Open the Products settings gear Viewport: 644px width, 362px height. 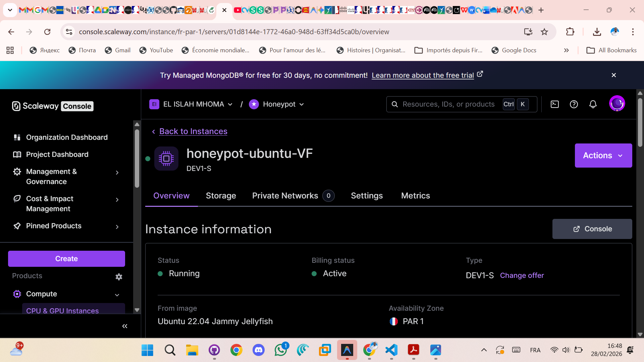[x=119, y=277]
